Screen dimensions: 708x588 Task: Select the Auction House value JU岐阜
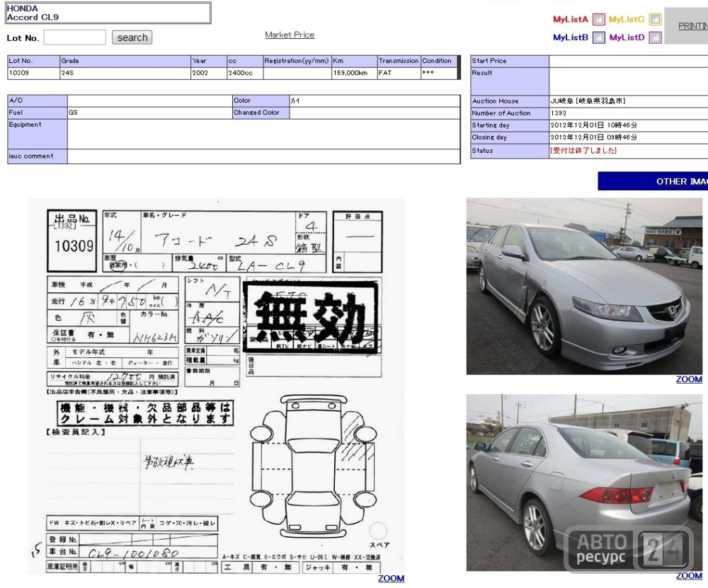pyautogui.click(x=588, y=101)
